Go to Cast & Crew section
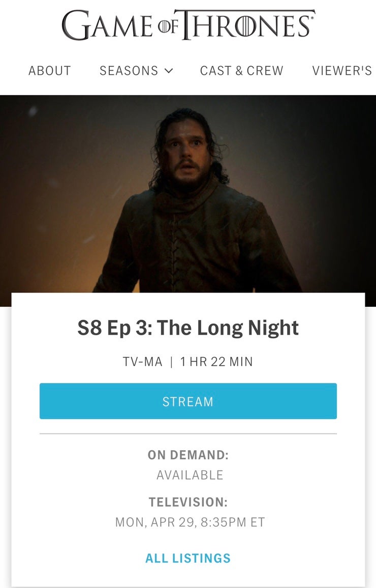 click(241, 71)
